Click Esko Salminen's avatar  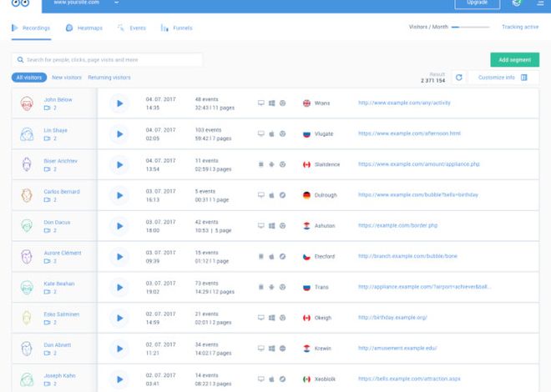pos(27,318)
